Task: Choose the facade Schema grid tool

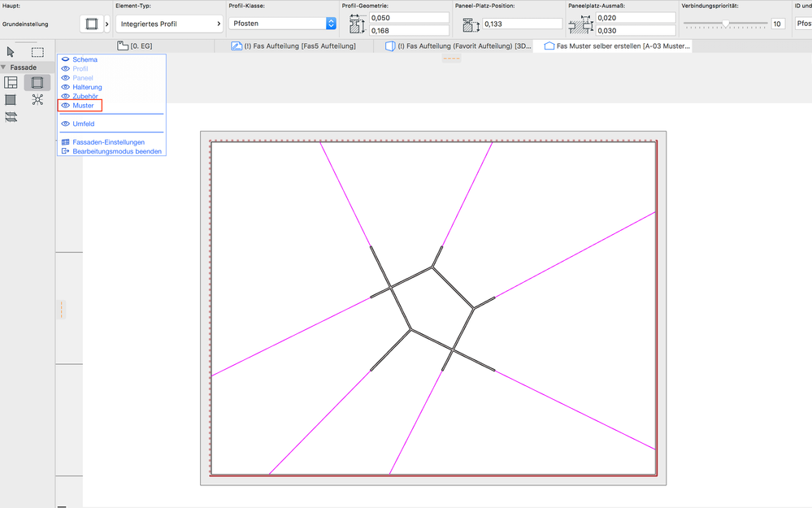Action: coord(11,83)
